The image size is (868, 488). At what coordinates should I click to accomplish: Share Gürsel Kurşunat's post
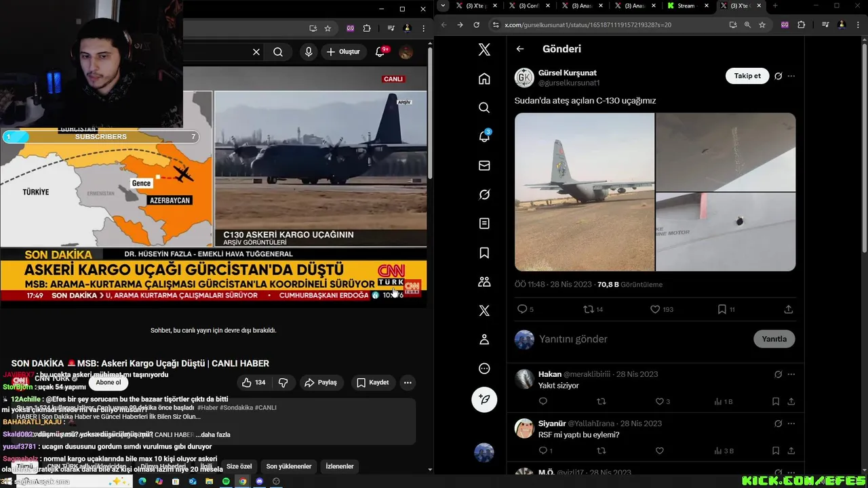[788, 309]
